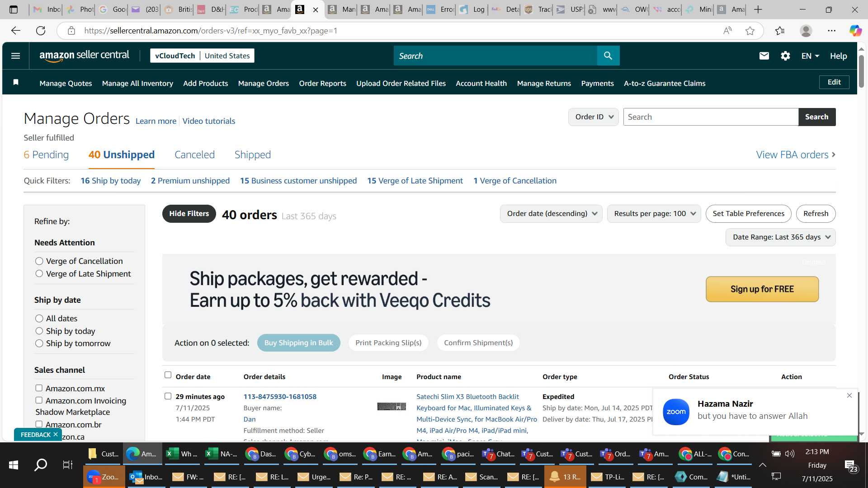Screen dimensions: 868x488
Task: Select Verge of Cancellation radio button
Action: [x=39, y=261]
